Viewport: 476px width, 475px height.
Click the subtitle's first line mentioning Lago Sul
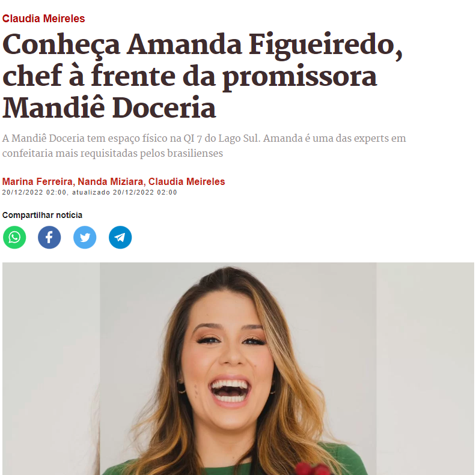point(204,138)
